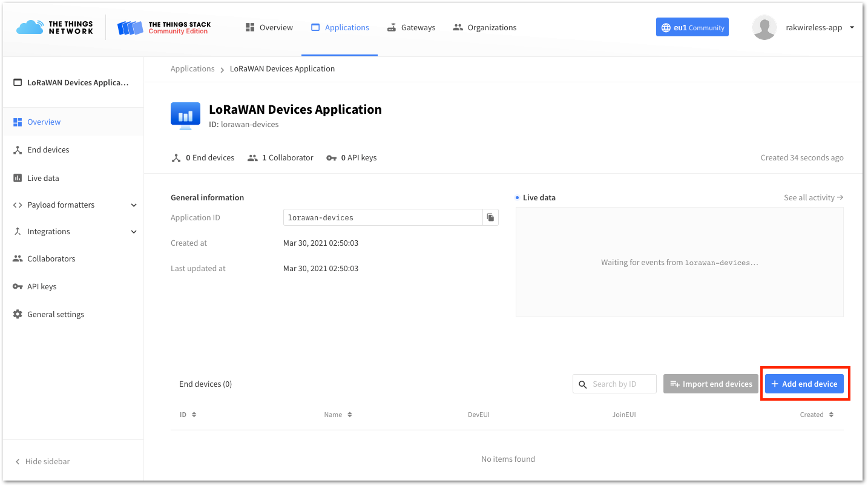The height and width of the screenshot is (486, 868).
Task: Go to the Gateways tab
Action: coord(411,27)
